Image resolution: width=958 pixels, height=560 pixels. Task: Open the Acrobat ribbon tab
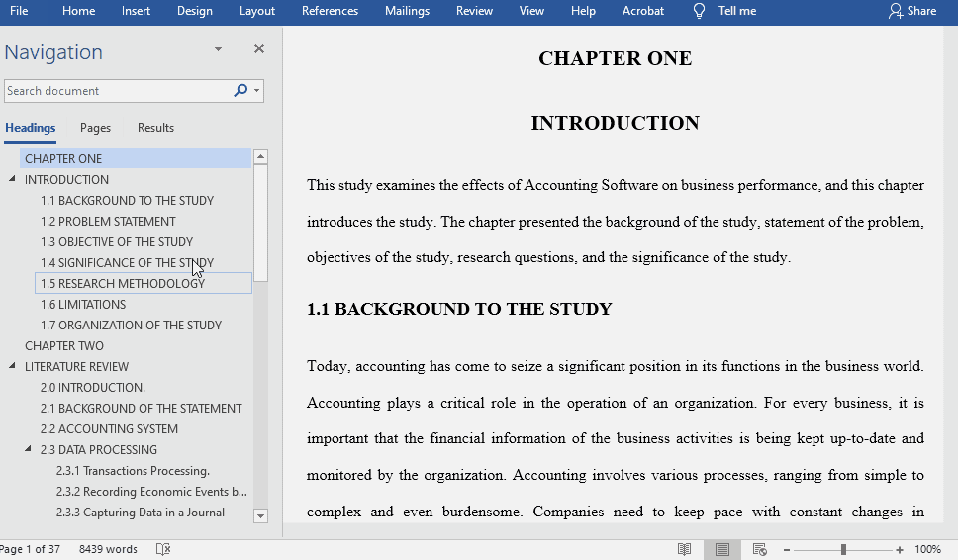642,11
